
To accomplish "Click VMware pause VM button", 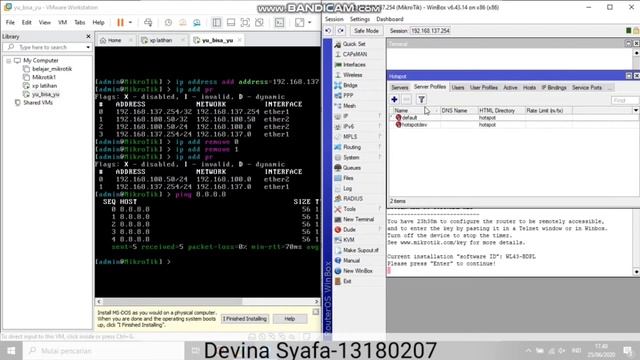I will pos(120,22).
